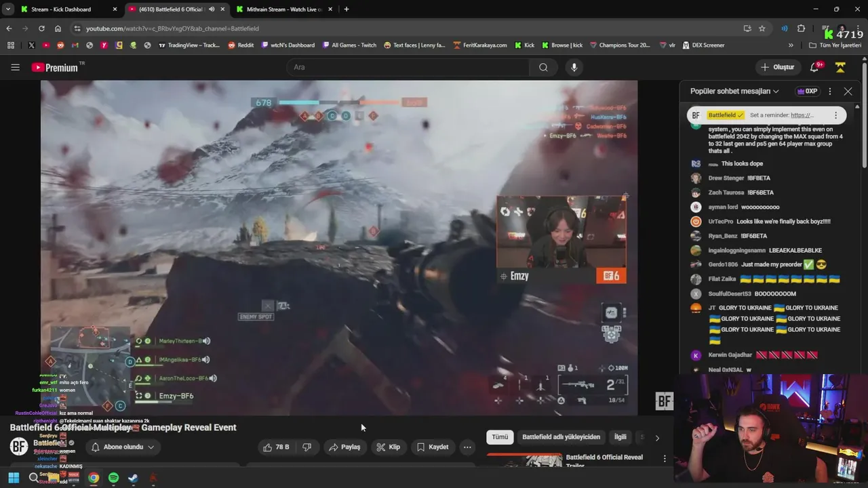This screenshot has height=488, width=868.
Task: Open options for Reveal Trailer suggestion
Action: (665, 459)
